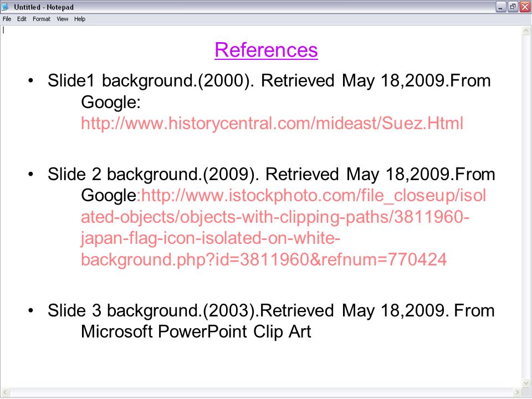Restore down the Notepad window
Screen dimensions: 532x399
click(513, 7)
